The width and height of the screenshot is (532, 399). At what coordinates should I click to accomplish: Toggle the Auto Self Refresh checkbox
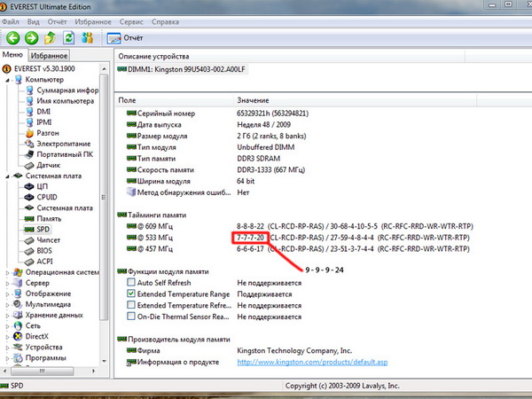131,282
